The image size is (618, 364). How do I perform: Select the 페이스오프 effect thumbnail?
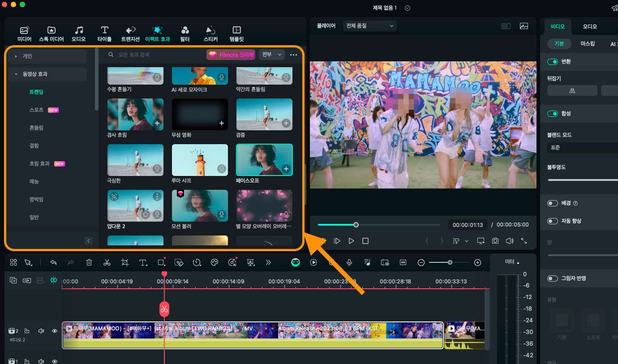point(264,159)
